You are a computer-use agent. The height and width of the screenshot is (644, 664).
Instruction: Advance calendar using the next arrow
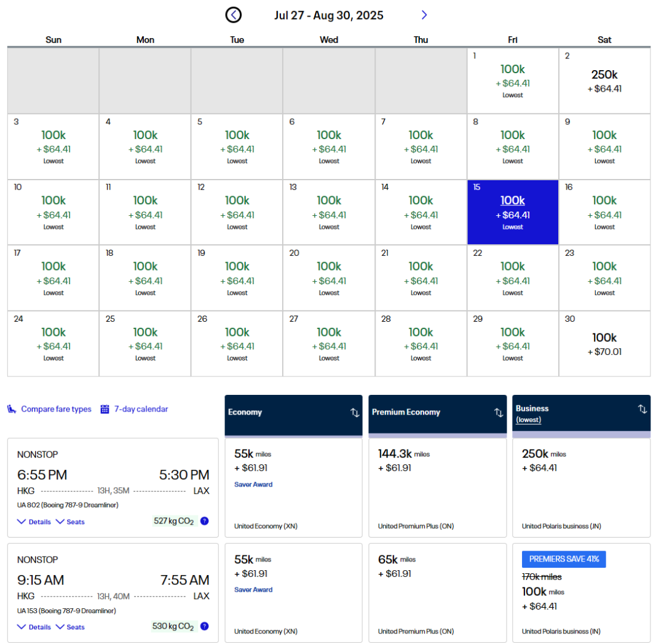[x=424, y=15]
